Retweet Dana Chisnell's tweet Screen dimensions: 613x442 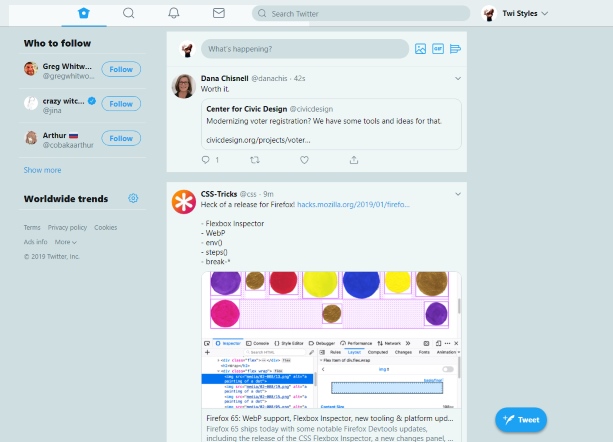coord(255,160)
